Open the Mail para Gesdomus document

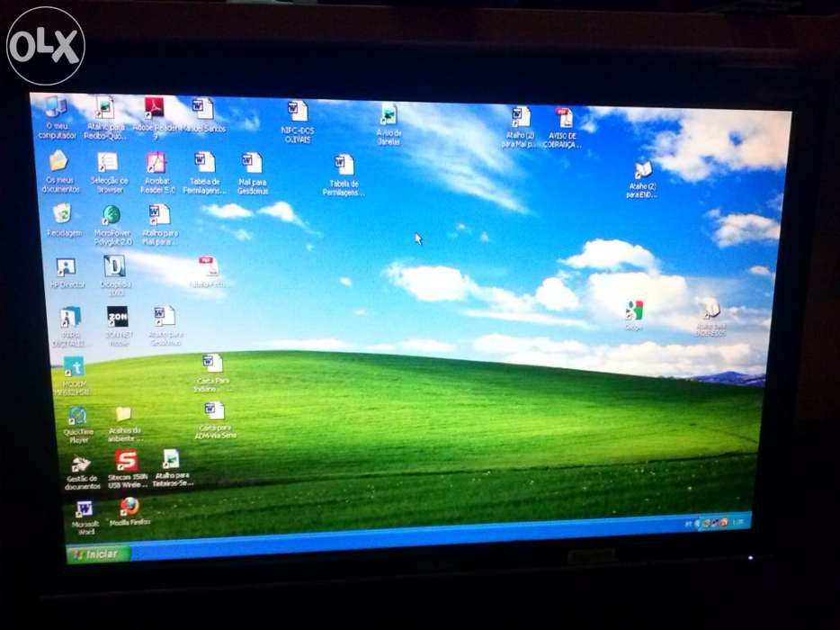point(253,174)
